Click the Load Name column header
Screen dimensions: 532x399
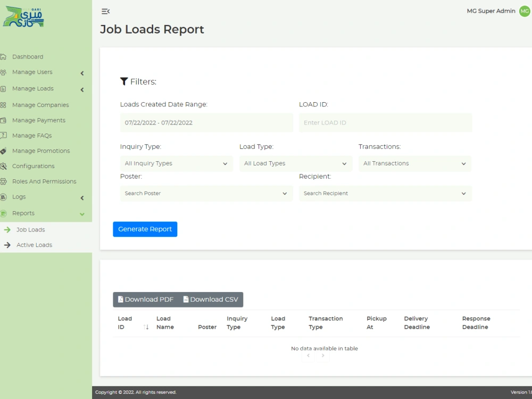(x=165, y=323)
